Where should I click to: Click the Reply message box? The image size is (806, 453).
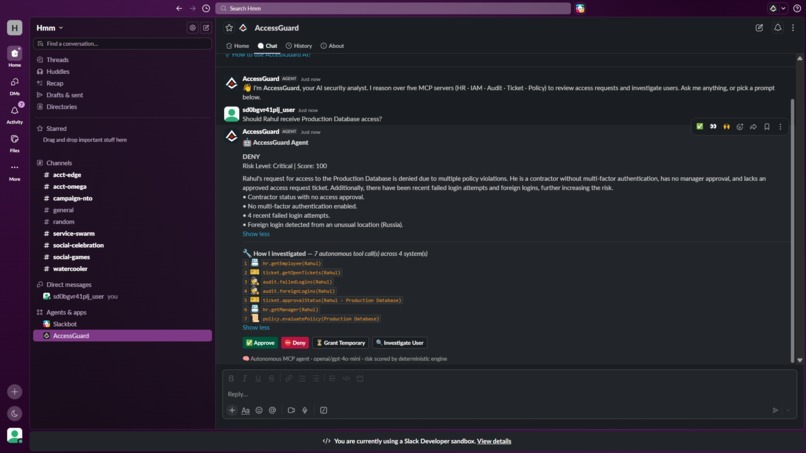(509, 394)
